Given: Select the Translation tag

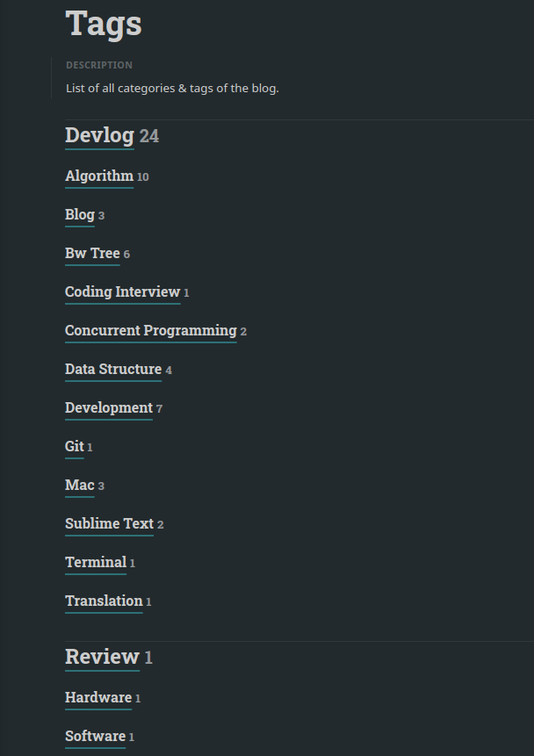Looking at the screenshot, I should (x=104, y=601).
